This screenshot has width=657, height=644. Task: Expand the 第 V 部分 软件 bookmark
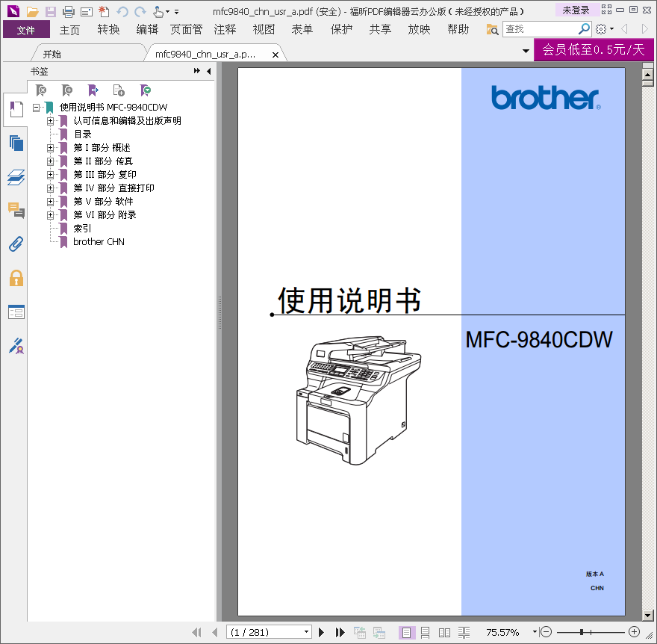click(50, 202)
